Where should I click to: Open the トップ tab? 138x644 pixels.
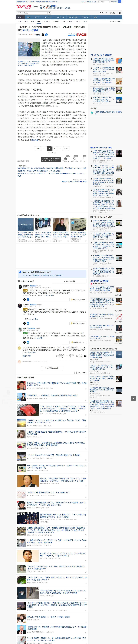pos(20,17)
